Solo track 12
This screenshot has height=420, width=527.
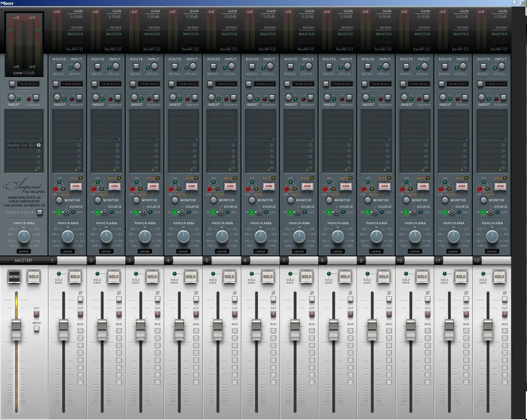coord(499,277)
